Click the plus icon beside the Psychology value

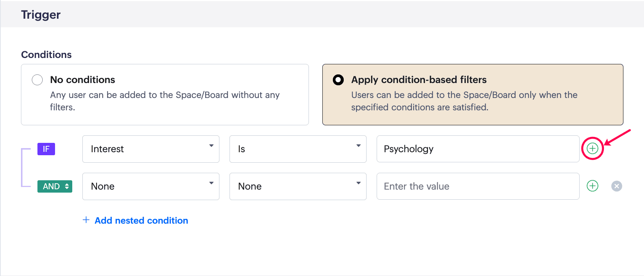(x=592, y=148)
